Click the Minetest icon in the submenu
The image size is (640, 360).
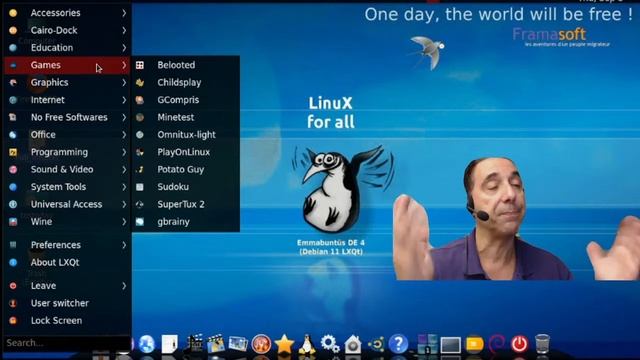(x=140, y=117)
